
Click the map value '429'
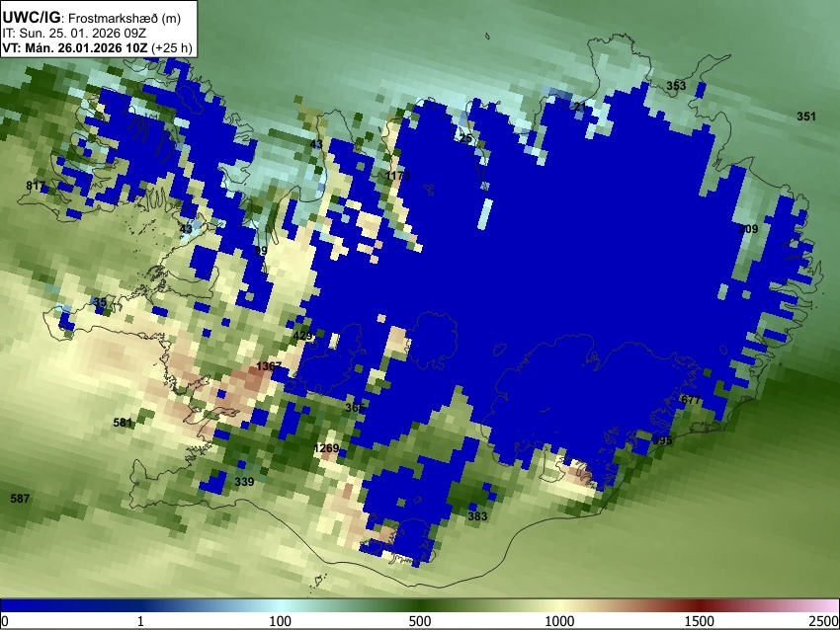[302, 336]
